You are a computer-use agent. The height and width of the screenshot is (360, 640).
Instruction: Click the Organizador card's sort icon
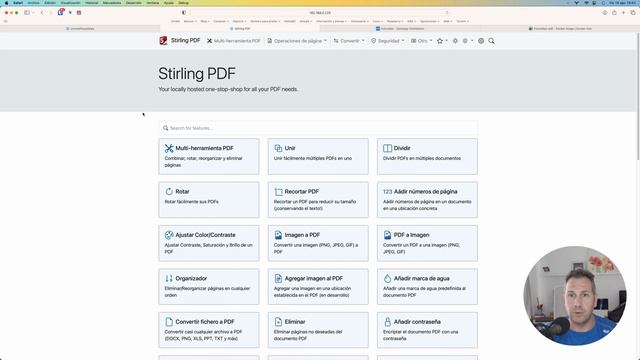[x=169, y=278]
